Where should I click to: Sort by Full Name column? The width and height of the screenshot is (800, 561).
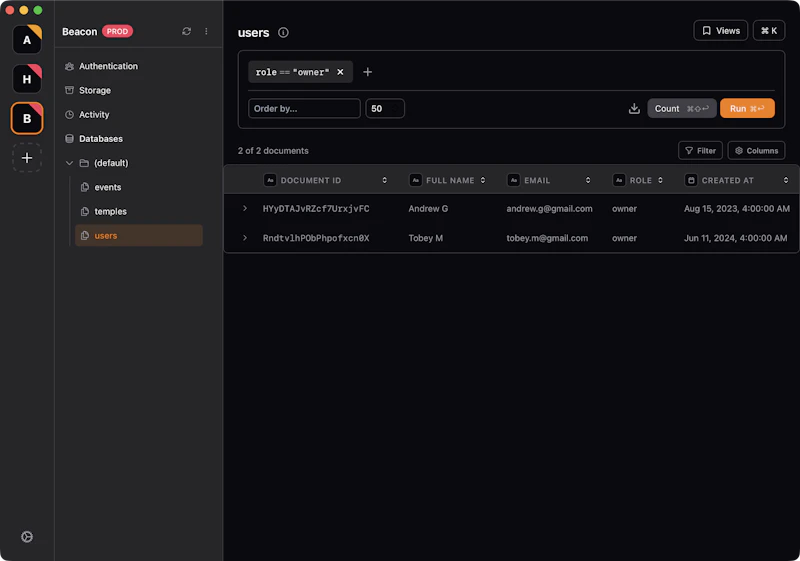tap(483, 180)
